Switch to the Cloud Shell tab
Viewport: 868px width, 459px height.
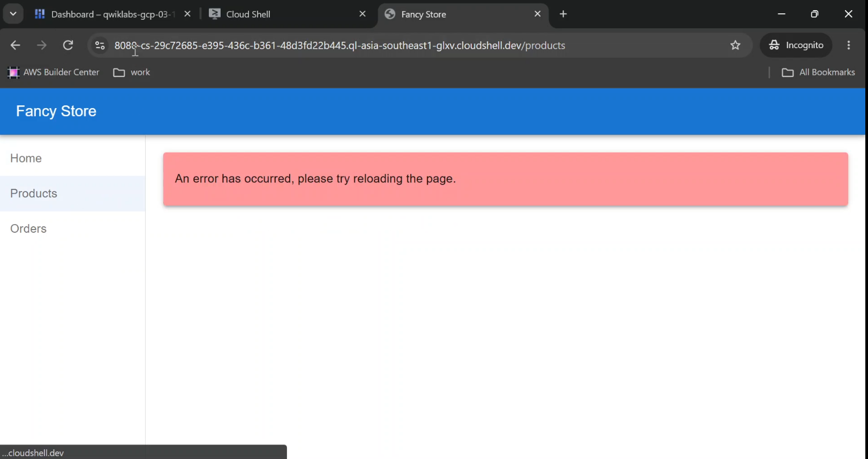pos(288,14)
